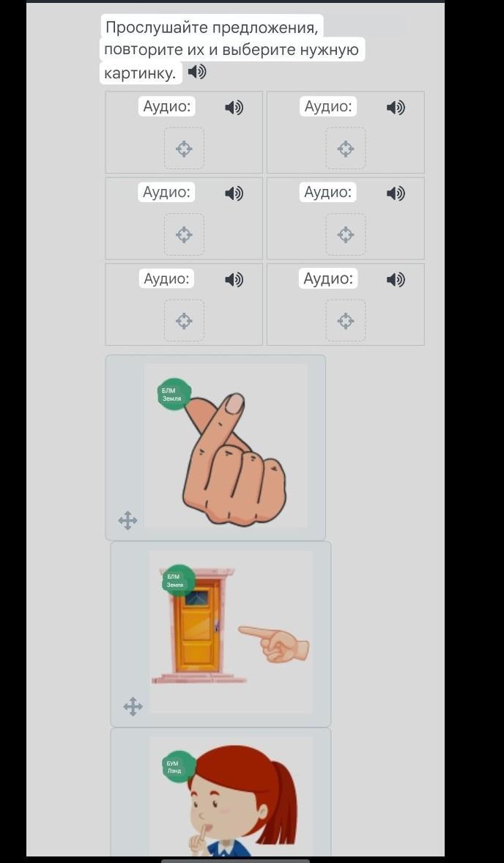This screenshot has height=863, width=504.
Task: Play the instruction audio speaker icon
Action: tap(197, 72)
